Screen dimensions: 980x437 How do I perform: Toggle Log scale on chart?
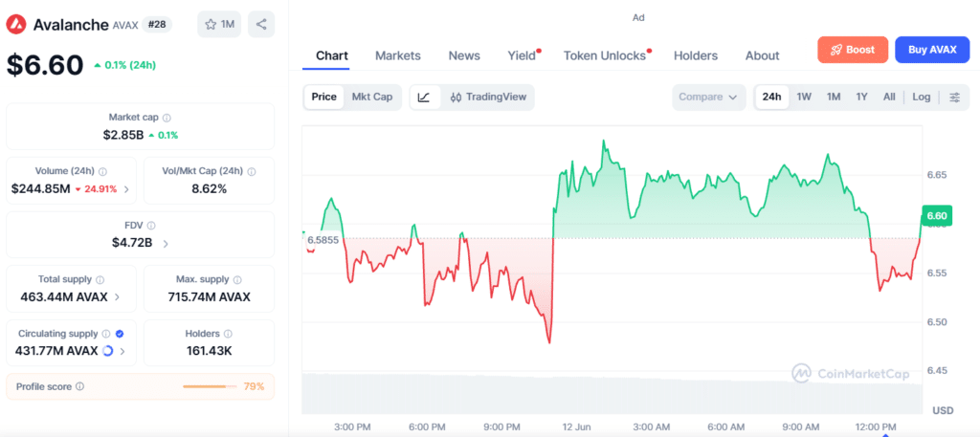point(922,97)
